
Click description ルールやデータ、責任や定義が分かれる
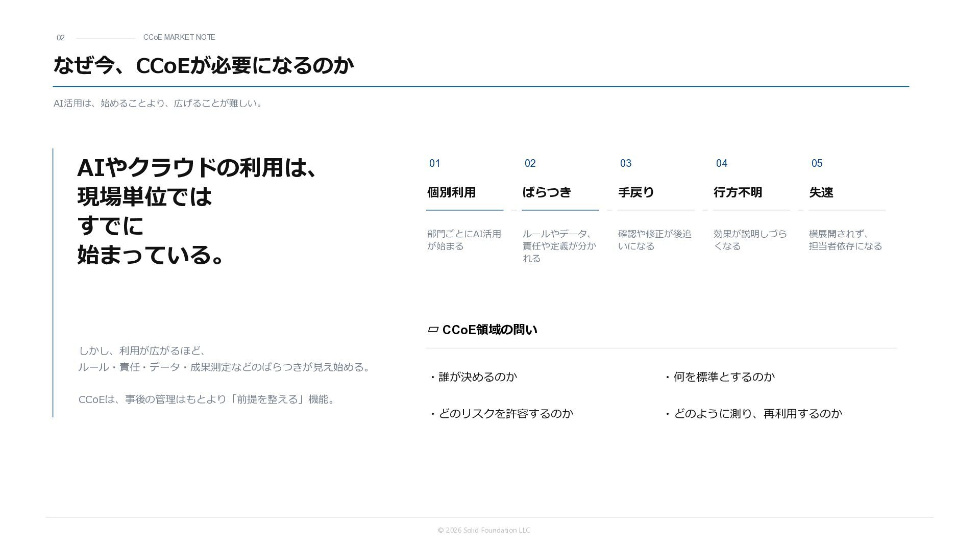coord(559,246)
